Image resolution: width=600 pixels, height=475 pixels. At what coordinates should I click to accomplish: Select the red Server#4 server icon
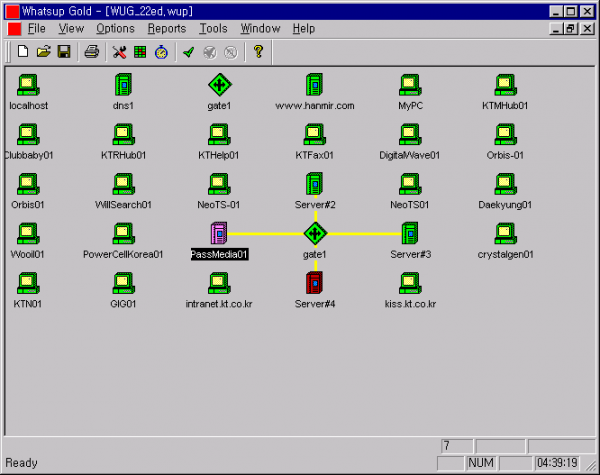(x=315, y=283)
